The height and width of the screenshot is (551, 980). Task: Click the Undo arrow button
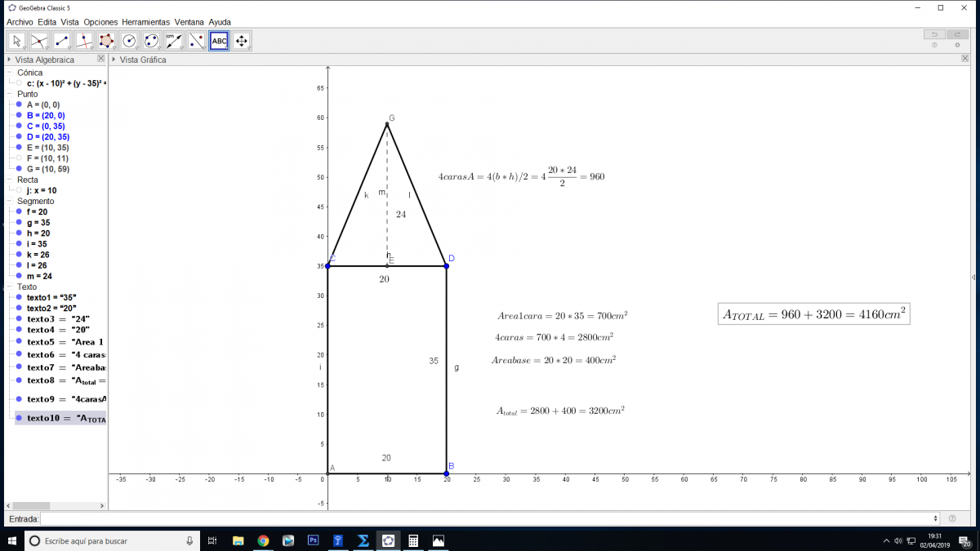click(x=933, y=34)
